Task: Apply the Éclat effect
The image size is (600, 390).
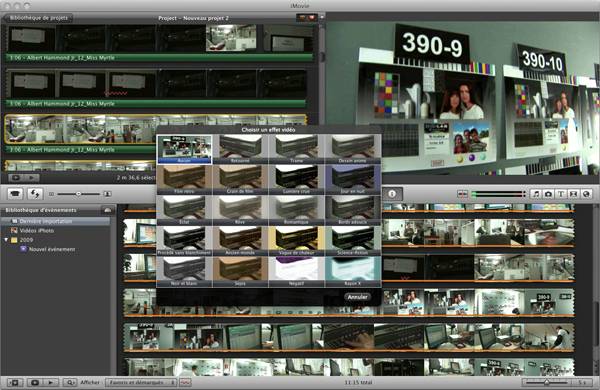Action: (184, 211)
